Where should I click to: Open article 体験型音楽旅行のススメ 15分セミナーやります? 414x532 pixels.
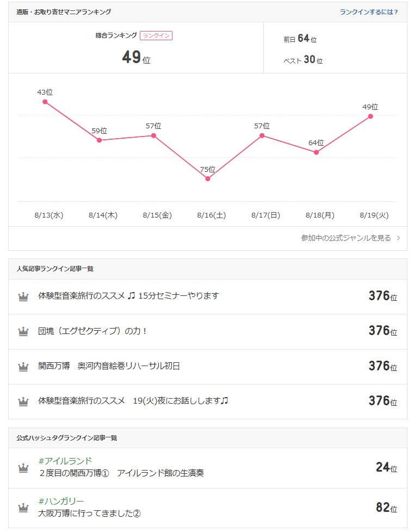128,296
